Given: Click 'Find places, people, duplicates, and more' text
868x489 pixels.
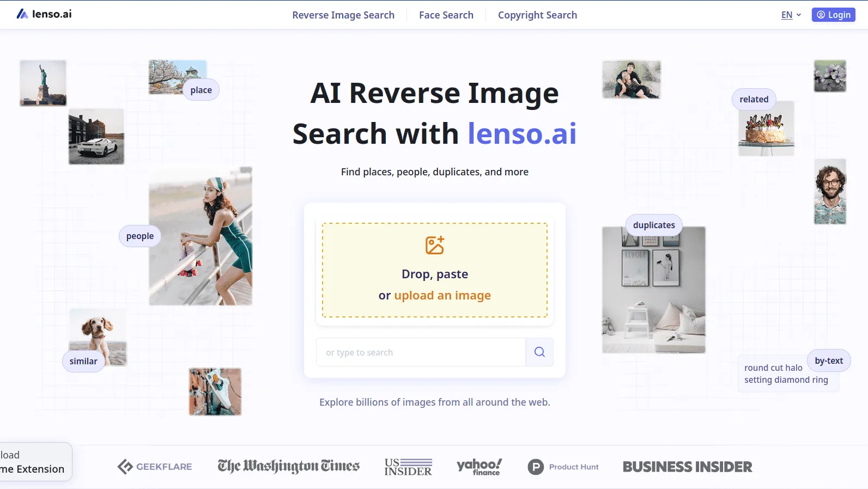Looking at the screenshot, I should coord(435,172).
